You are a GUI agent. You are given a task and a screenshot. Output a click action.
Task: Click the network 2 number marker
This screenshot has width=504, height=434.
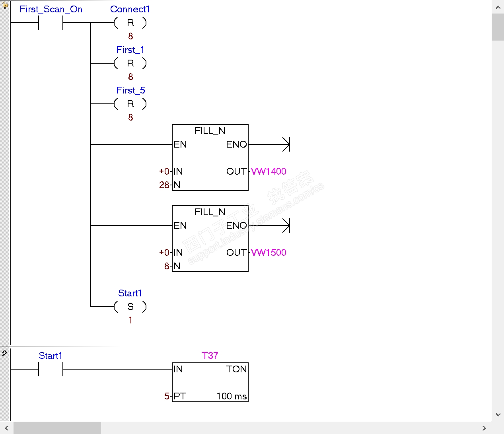pyautogui.click(x=4, y=353)
